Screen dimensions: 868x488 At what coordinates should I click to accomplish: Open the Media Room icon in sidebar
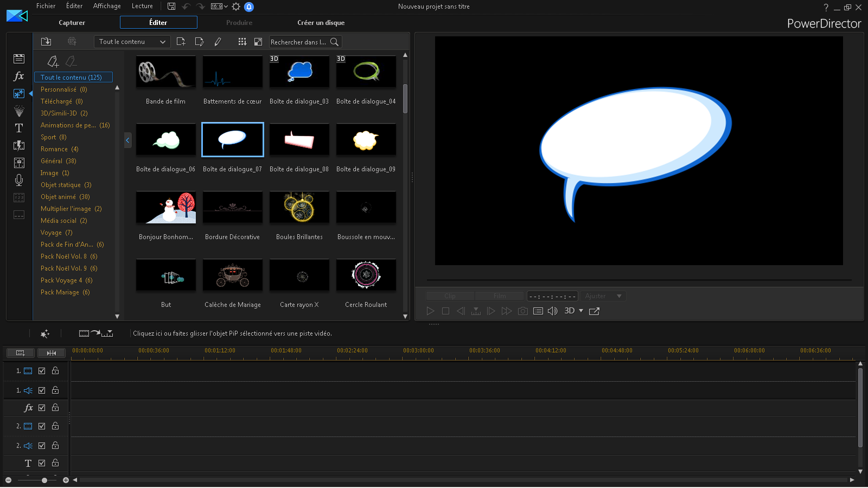click(x=19, y=59)
